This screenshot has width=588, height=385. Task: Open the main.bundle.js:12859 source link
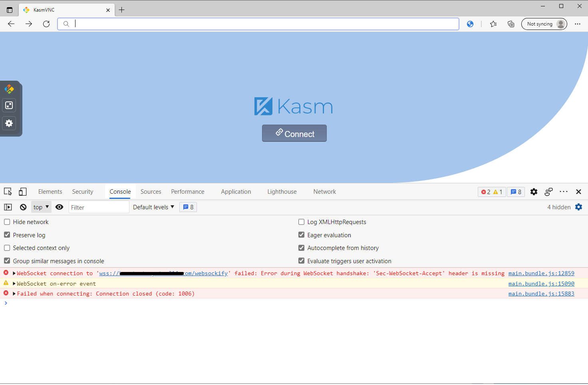541,273
